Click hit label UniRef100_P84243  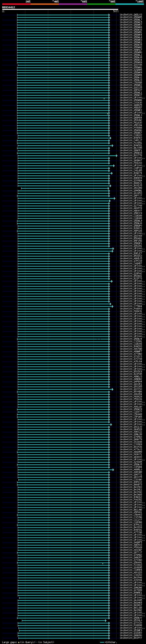point(131,163)
